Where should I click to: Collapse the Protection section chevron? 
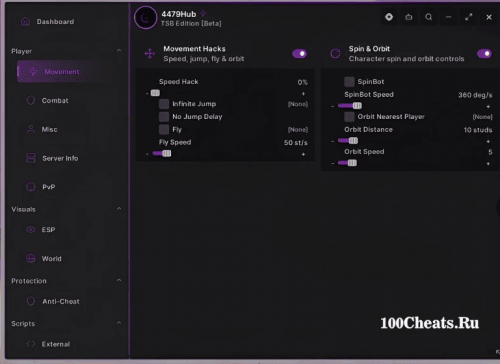(119, 280)
